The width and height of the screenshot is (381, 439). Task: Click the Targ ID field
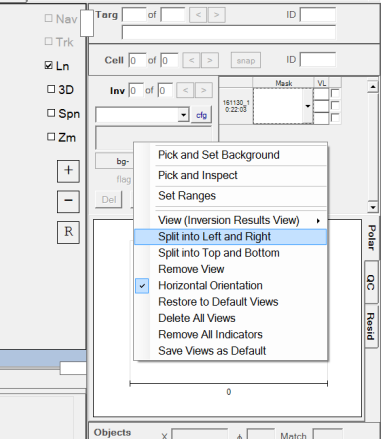[x=318, y=15]
